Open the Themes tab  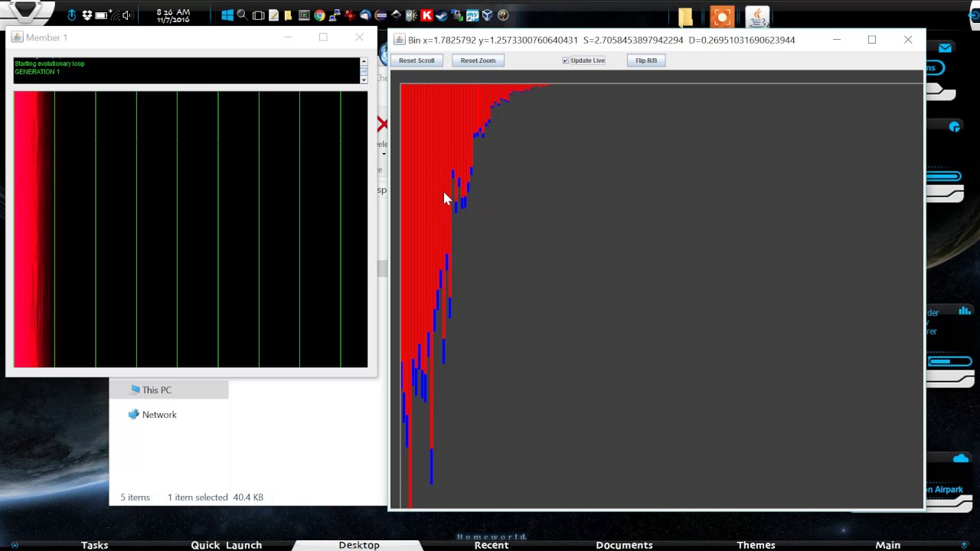[756, 545]
